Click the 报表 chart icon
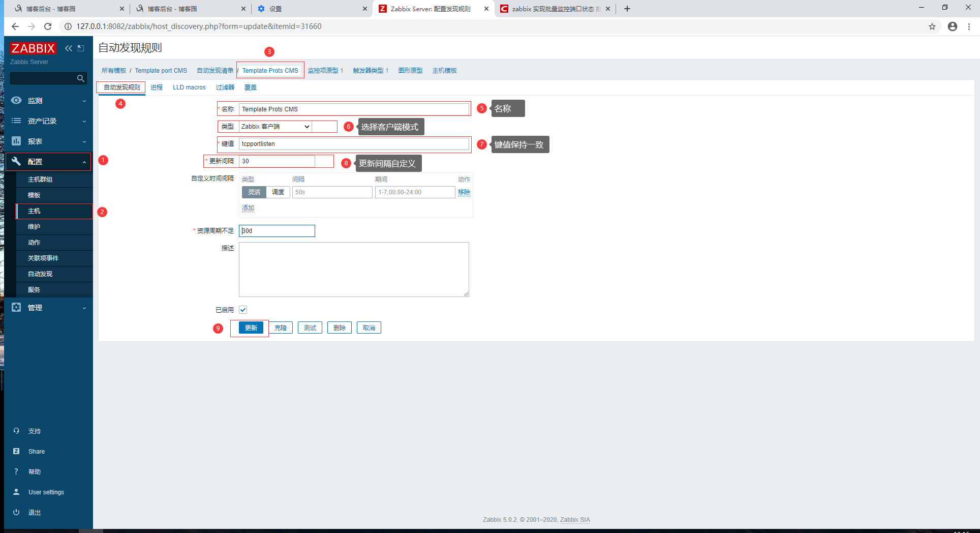The image size is (980, 533). [x=16, y=141]
